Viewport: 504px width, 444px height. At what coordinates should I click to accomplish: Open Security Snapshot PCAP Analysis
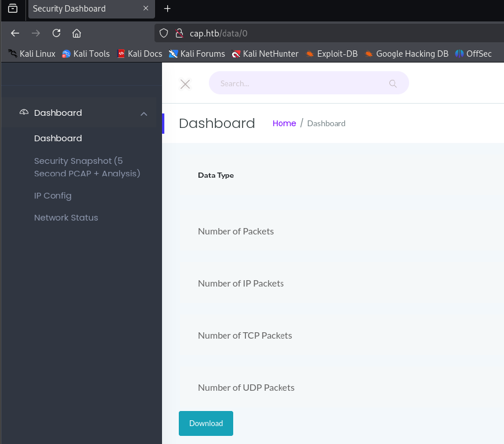click(87, 167)
